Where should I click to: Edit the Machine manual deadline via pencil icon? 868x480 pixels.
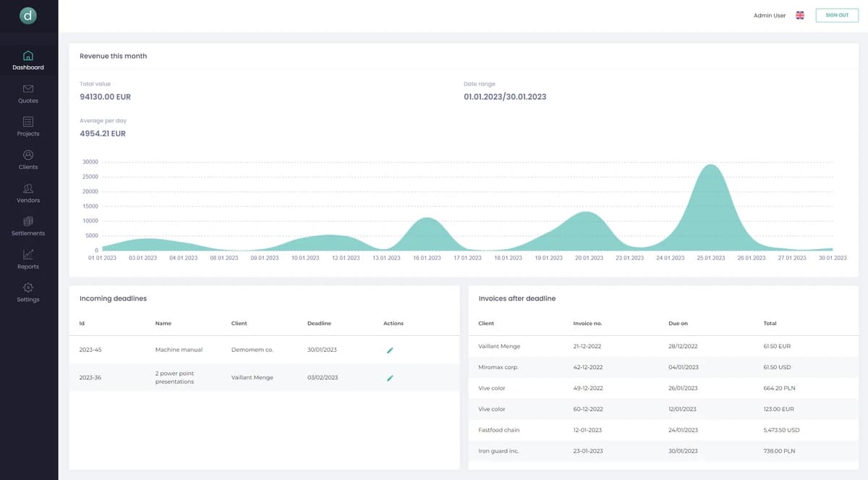(390, 350)
